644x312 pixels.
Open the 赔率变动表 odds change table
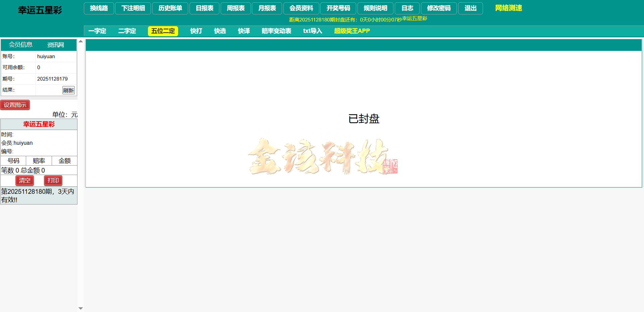[x=276, y=31]
